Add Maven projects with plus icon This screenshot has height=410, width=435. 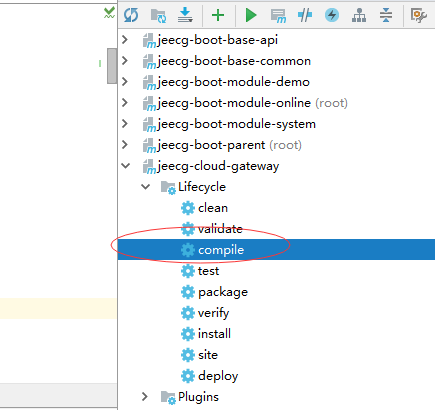point(218,15)
